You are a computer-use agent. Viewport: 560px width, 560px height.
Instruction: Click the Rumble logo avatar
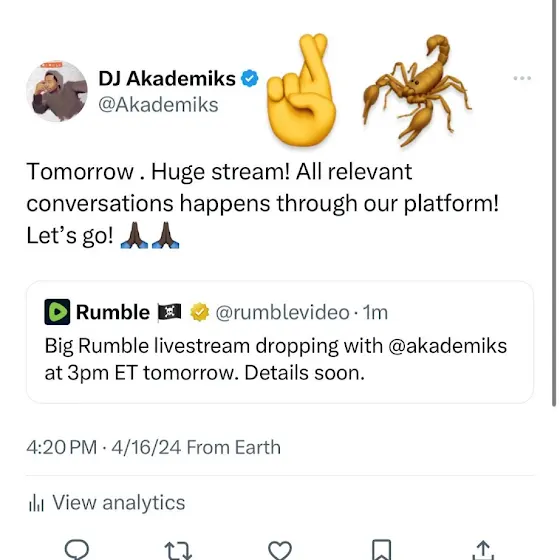(x=57, y=312)
